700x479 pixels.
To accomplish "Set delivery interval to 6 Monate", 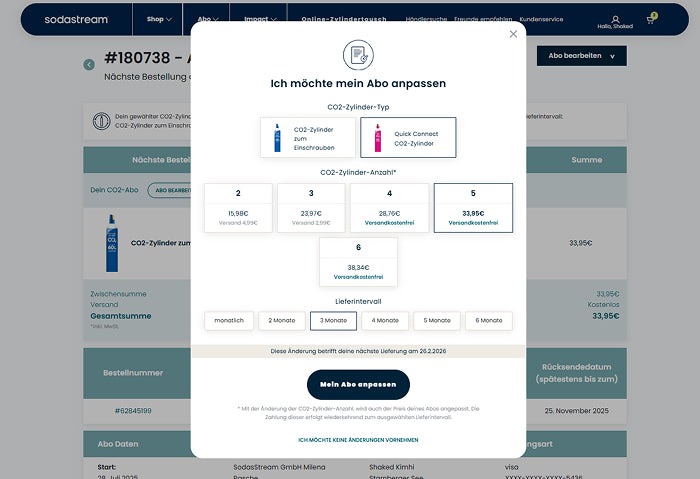I will (489, 321).
